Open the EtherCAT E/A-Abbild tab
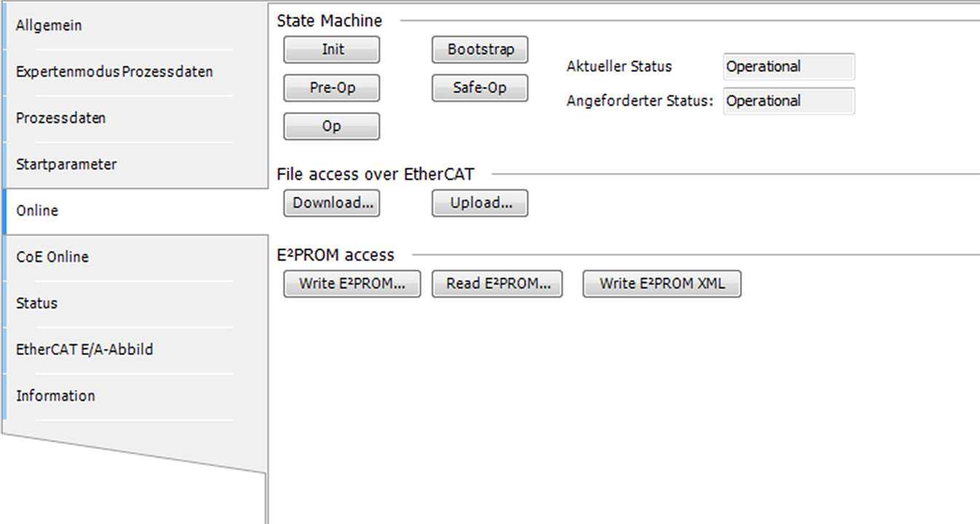This screenshot has width=980, height=524. 84,349
